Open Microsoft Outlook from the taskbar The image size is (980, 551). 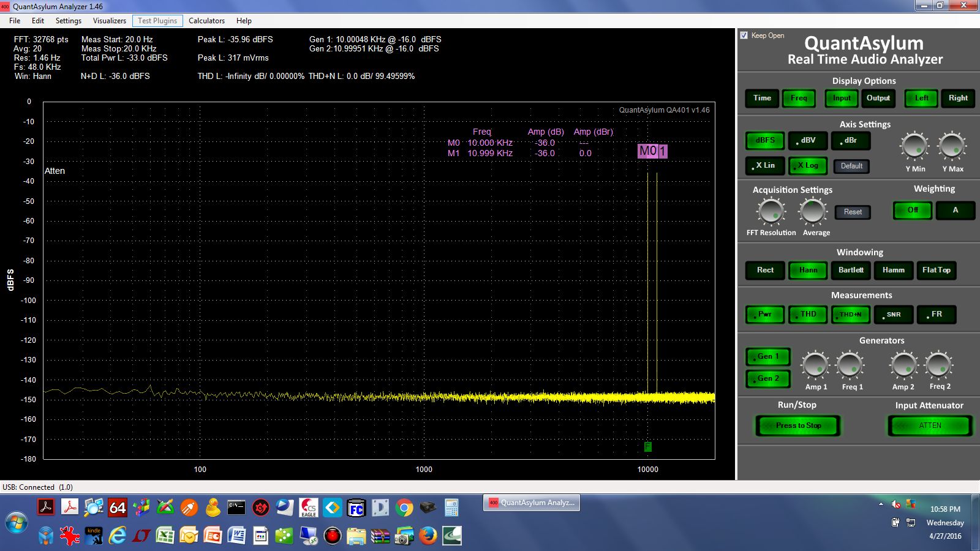tap(189, 536)
